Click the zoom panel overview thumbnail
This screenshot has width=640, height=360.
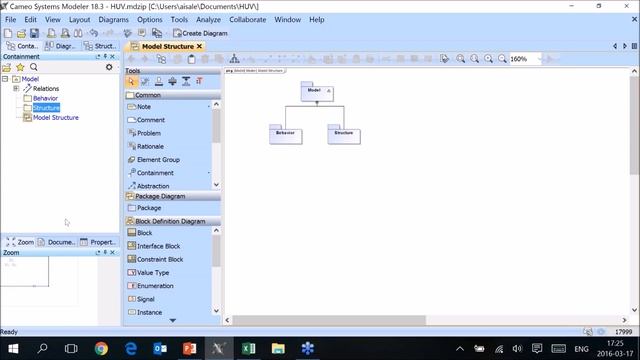(24, 271)
